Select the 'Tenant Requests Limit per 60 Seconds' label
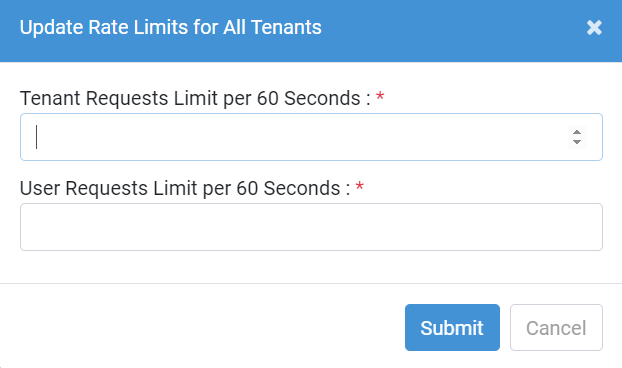This screenshot has width=622, height=368. 195,98
